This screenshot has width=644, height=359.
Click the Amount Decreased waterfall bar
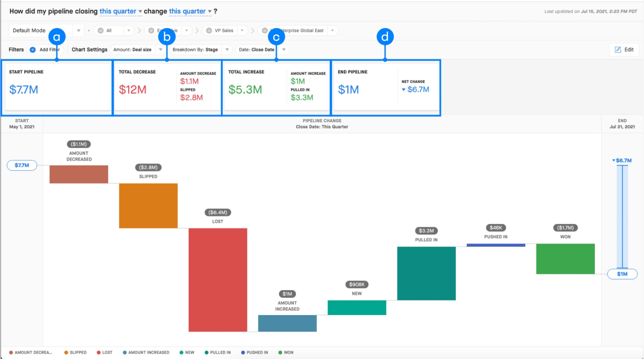click(x=79, y=174)
